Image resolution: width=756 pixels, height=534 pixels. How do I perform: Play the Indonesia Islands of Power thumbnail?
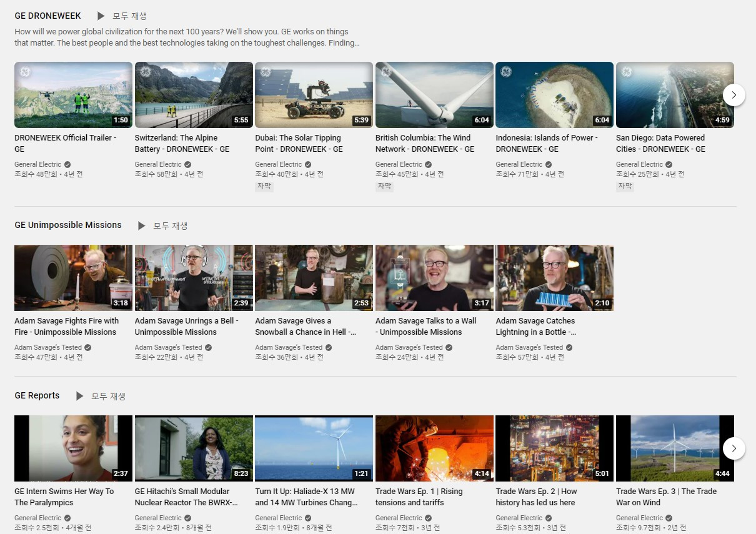click(x=554, y=95)
